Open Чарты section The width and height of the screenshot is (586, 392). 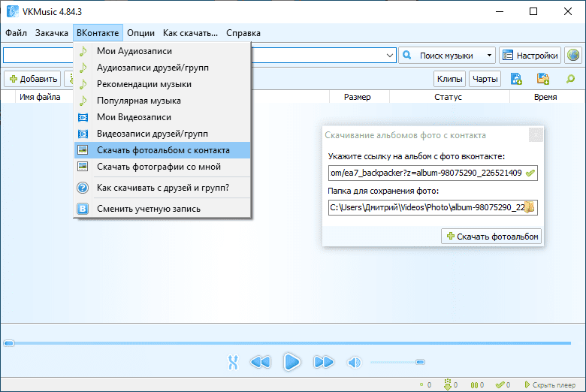[485, 79]
